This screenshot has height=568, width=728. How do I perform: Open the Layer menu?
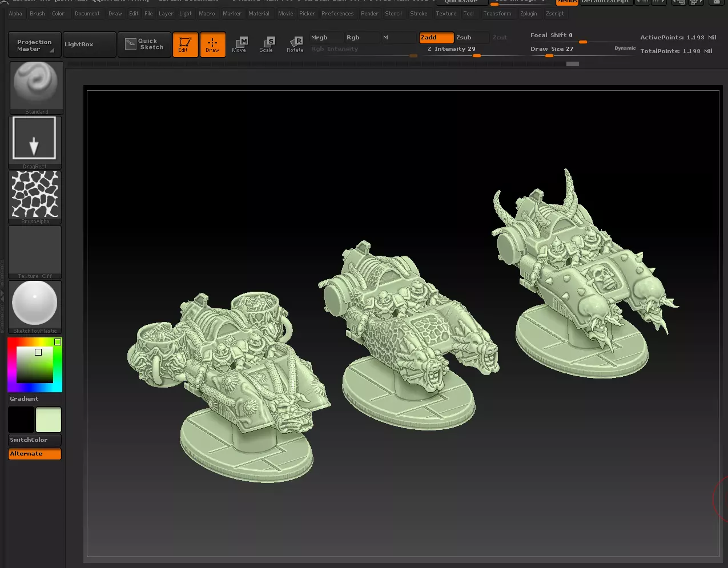(x=166, y=14)
